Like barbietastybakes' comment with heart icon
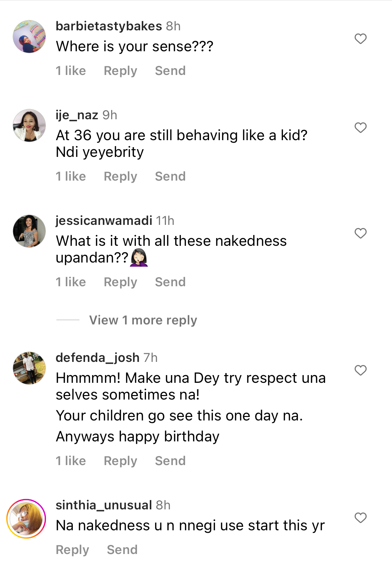 click(x=360, y=39)
